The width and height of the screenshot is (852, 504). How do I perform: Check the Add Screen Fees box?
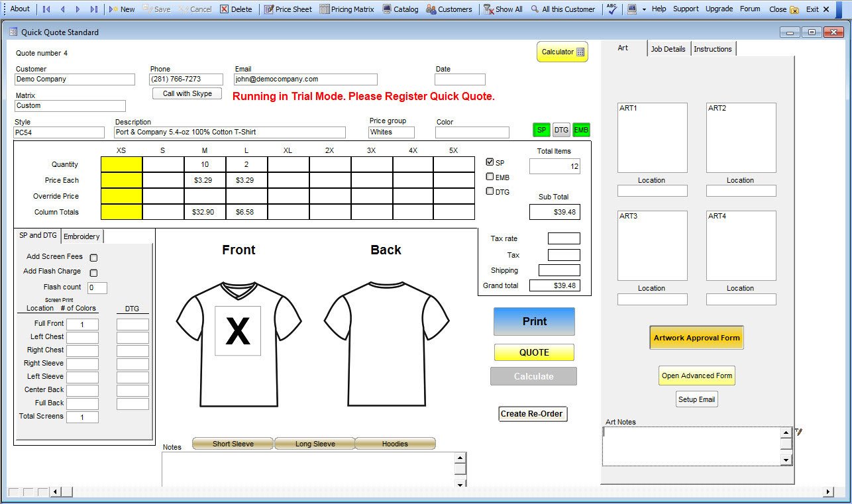[x=93, y=258]
